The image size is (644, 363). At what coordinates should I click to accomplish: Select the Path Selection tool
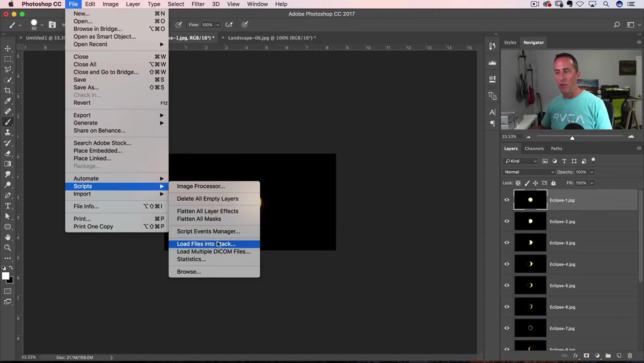pos(8,216)
